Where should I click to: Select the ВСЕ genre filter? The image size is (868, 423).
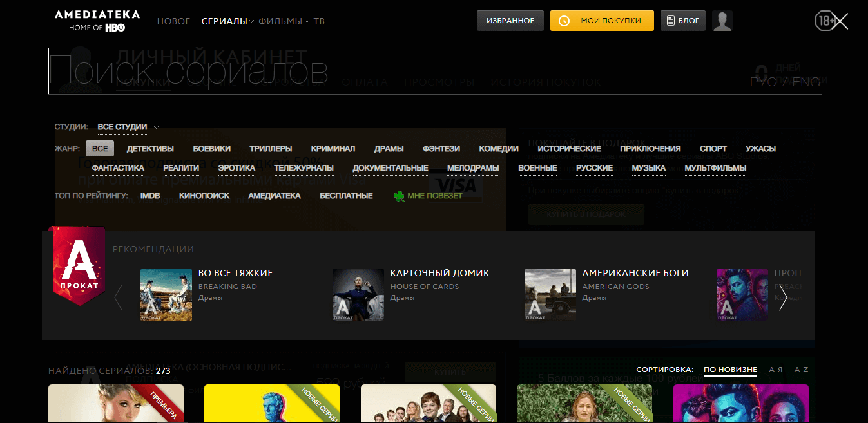(x=100, y=149)
